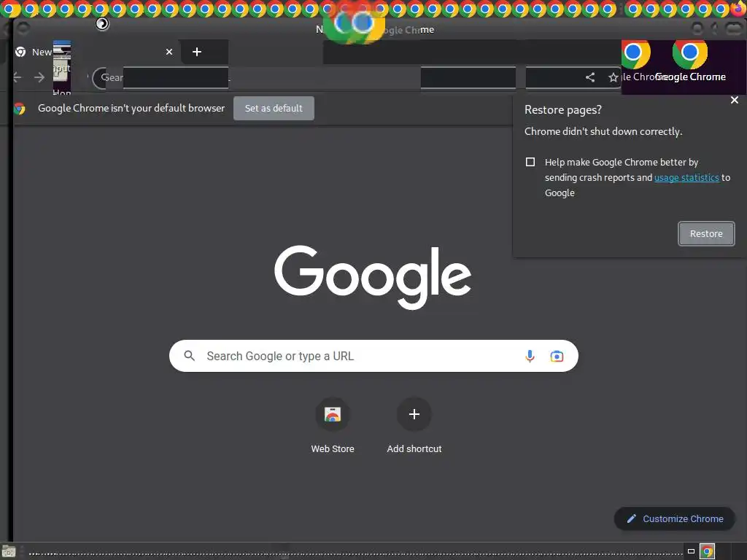Click the bookmark star icon

[x=613, y=77]
